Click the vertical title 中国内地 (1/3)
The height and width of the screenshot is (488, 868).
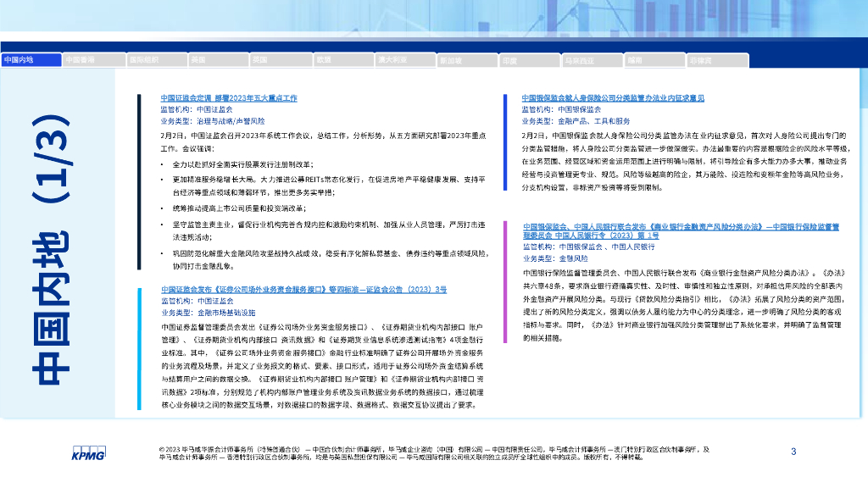click(x=51, y=249)
